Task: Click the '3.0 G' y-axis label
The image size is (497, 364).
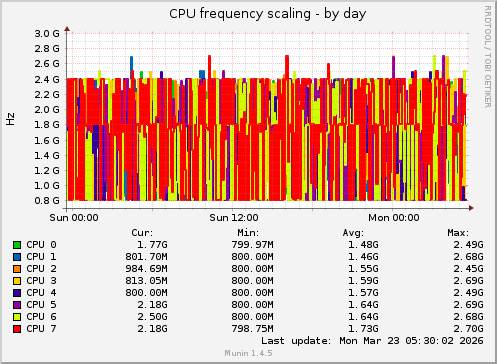Action: click(x=47, y=33)
